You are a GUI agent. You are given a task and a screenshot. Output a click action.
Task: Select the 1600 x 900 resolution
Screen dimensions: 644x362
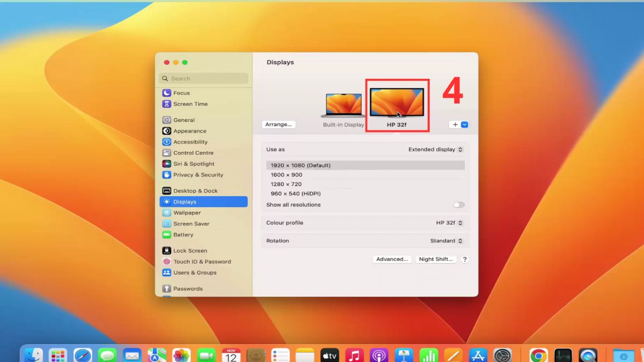click(287, 174)
